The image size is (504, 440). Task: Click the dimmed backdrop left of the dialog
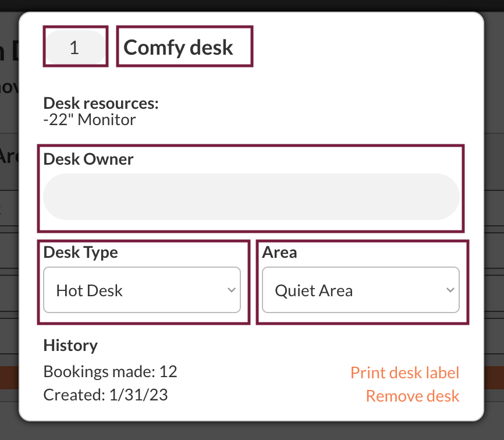coord(9,233)
